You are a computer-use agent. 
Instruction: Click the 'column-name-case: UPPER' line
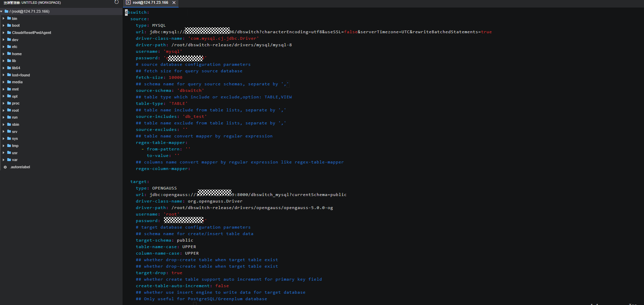click(x=167, y=253)
